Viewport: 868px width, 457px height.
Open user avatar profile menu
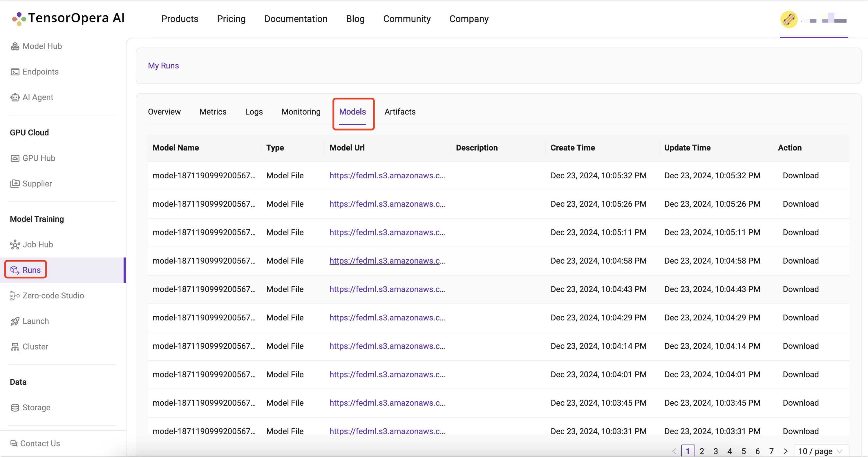(x=789, y=19)
